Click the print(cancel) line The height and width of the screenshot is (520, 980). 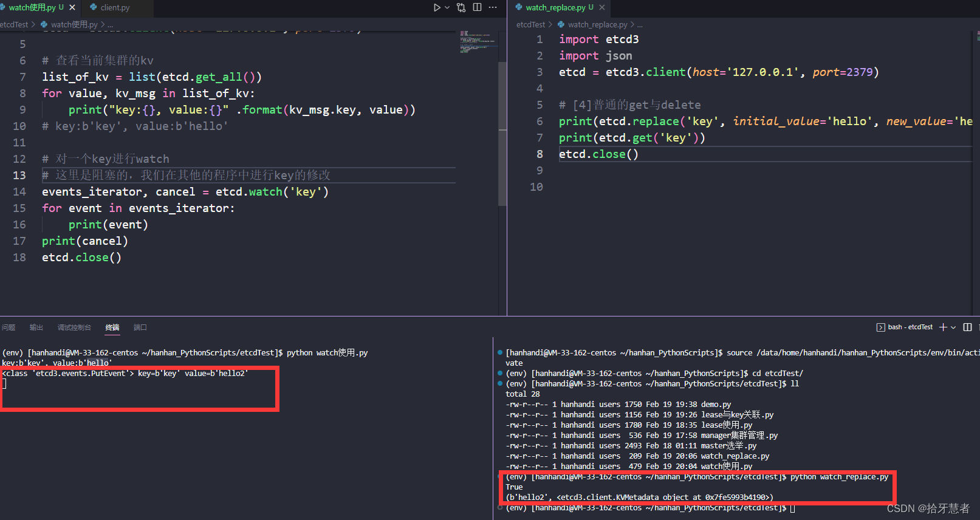tap(85, 241)
